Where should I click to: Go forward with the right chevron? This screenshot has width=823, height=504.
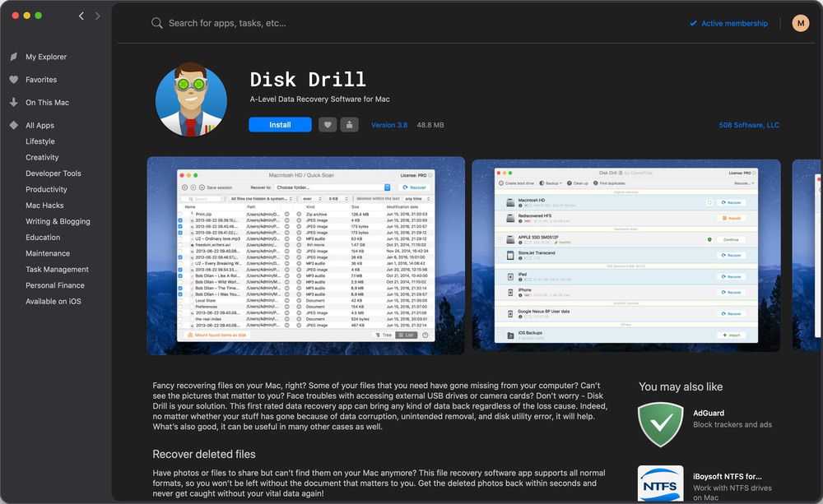[x=98, y=16]
